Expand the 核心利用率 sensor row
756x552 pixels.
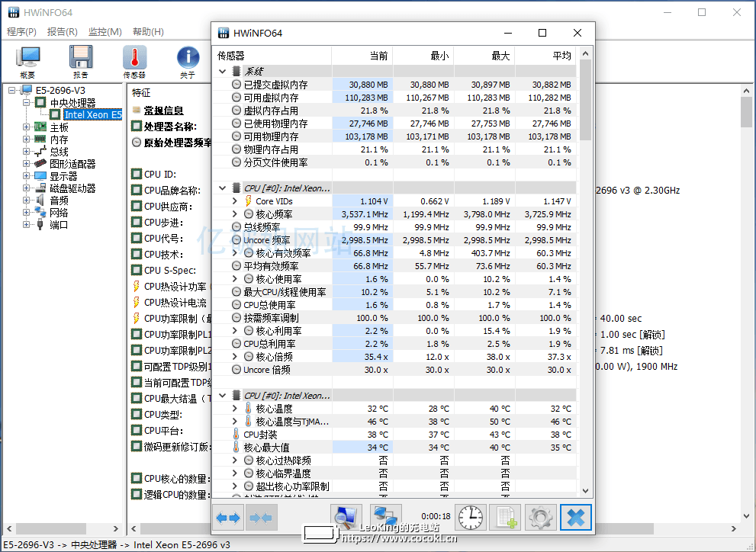click(x=235, y=331)
